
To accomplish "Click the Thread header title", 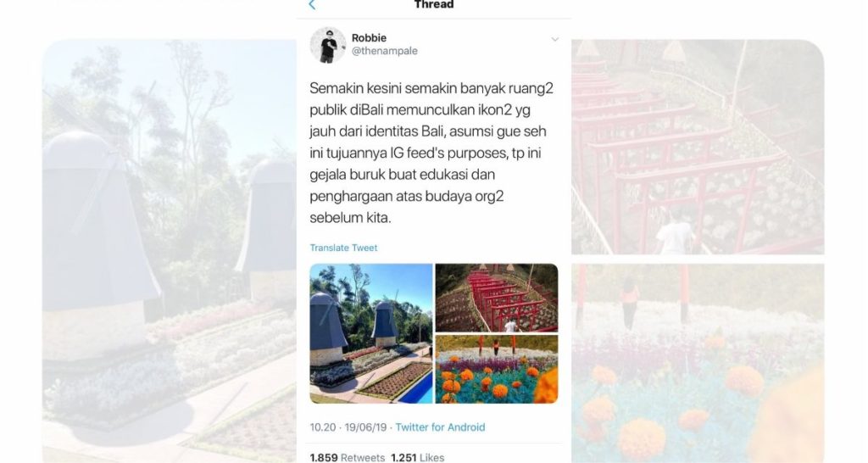I will pos(434,5).
